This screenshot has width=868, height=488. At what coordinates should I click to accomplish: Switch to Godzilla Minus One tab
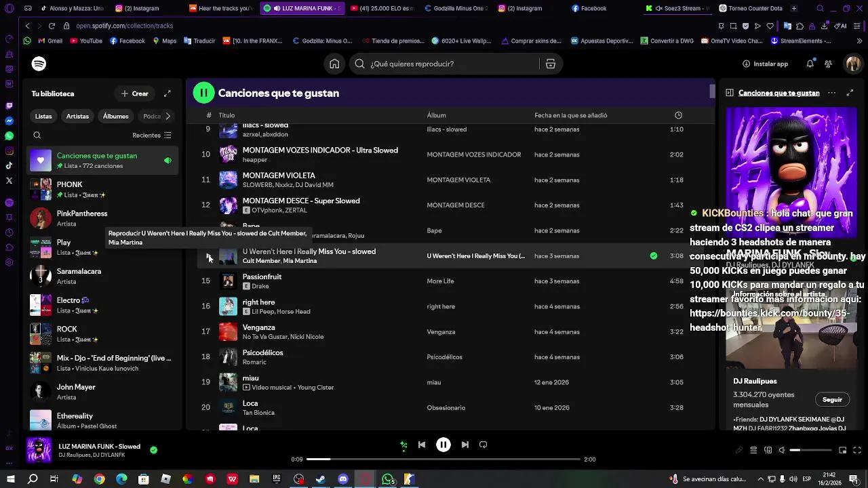click(456, 9)
